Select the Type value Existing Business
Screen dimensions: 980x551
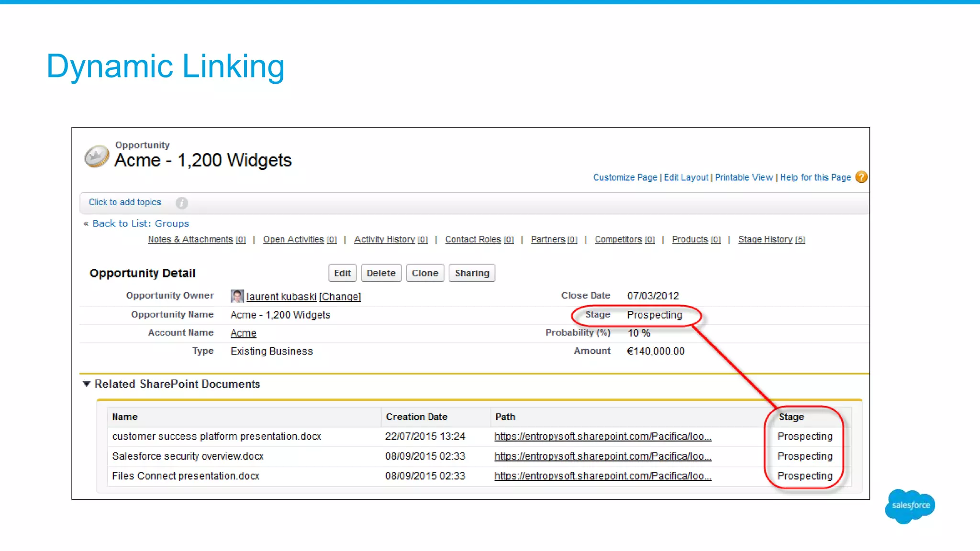[272, 351]
